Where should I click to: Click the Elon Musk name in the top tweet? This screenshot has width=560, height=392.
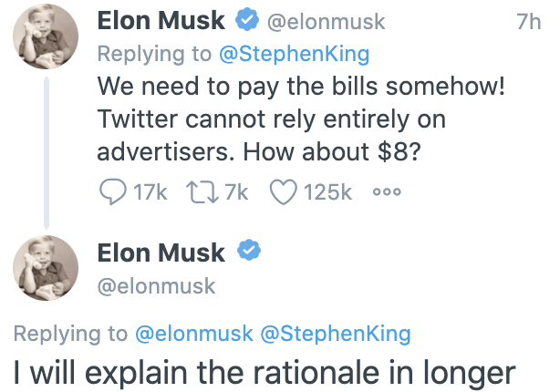click(x=160, y=21)
